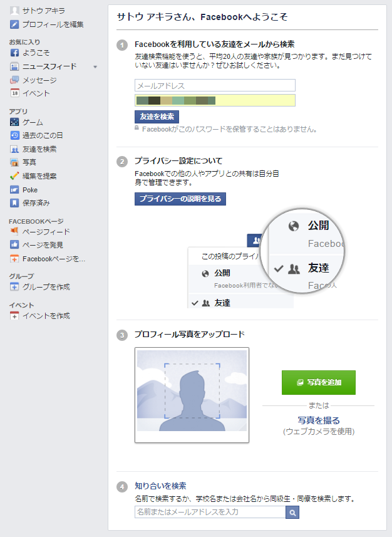Click the ゲーム games icon
Viewport: 392px width, 537px height.
pos(14,122)
